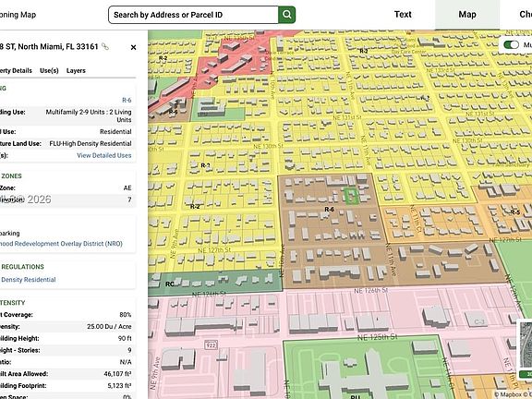Click the highway 922 shield marker

coord(211,345)
